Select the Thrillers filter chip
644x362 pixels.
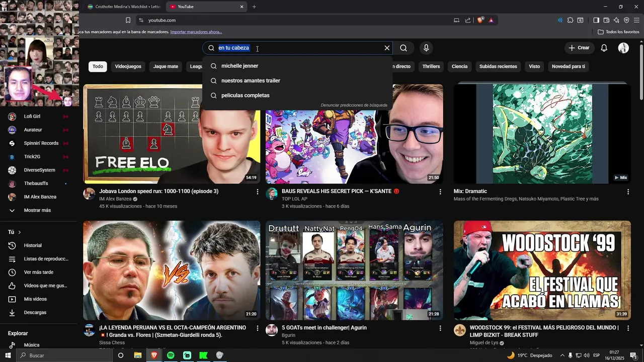431,66
